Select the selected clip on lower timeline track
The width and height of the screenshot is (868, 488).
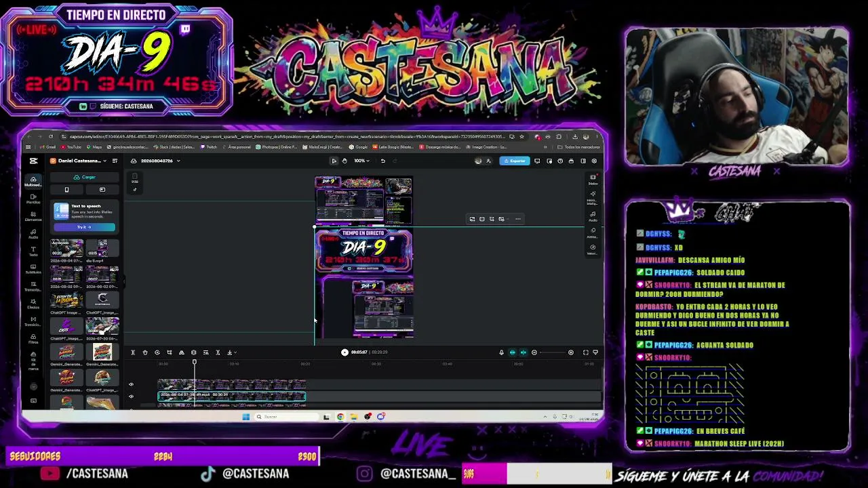pyautogui.click(x=232, y=396)
